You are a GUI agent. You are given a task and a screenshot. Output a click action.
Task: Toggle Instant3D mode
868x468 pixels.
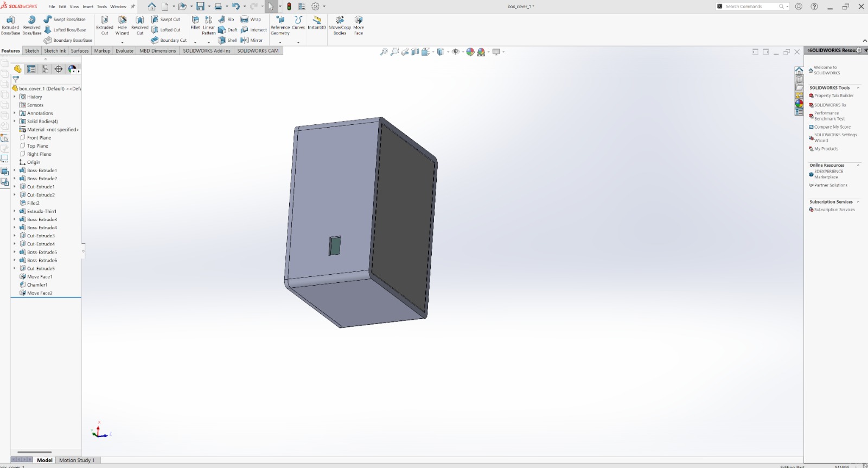point(317,22)
